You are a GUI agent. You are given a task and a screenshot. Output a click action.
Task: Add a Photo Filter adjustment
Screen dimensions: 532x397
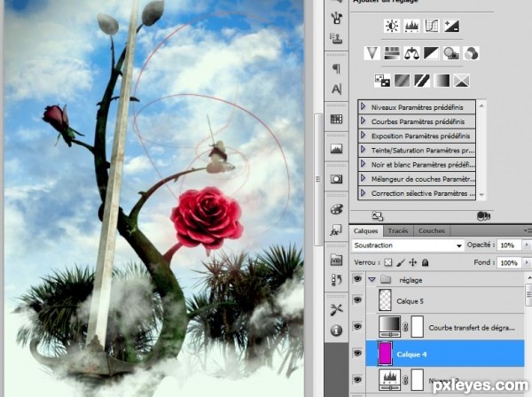[x=451, y=53]
